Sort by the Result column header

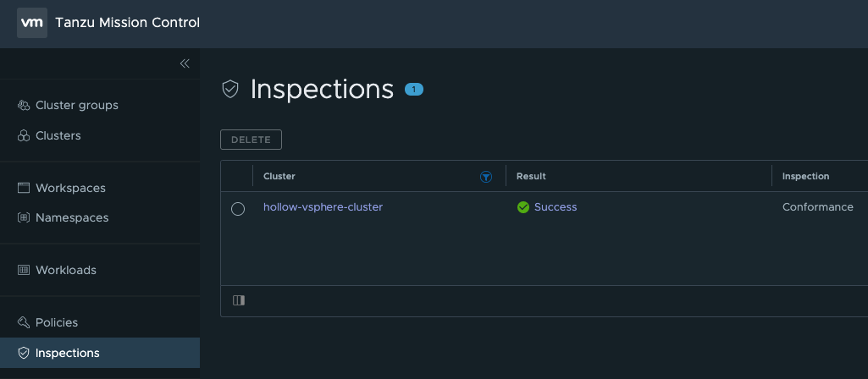point(531,177)
